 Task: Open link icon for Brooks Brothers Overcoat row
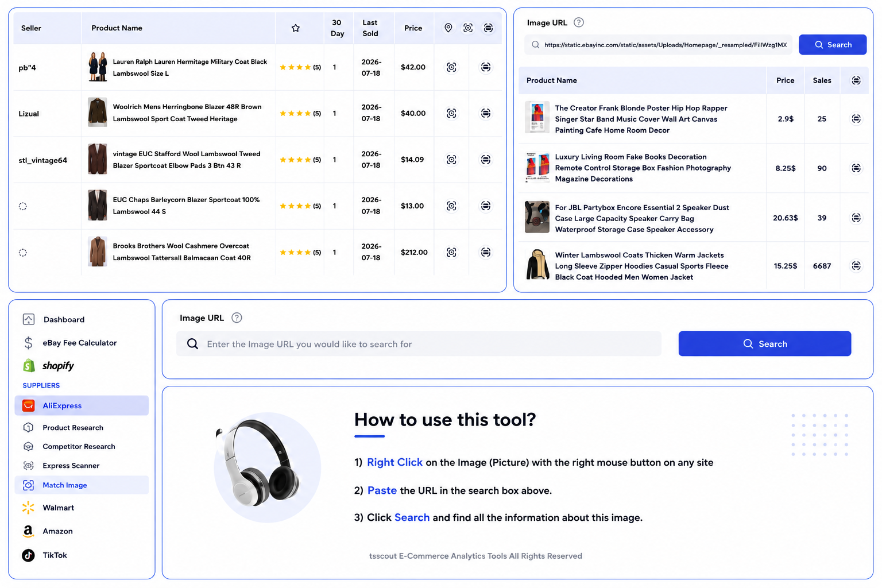click(x=486, y=252)
